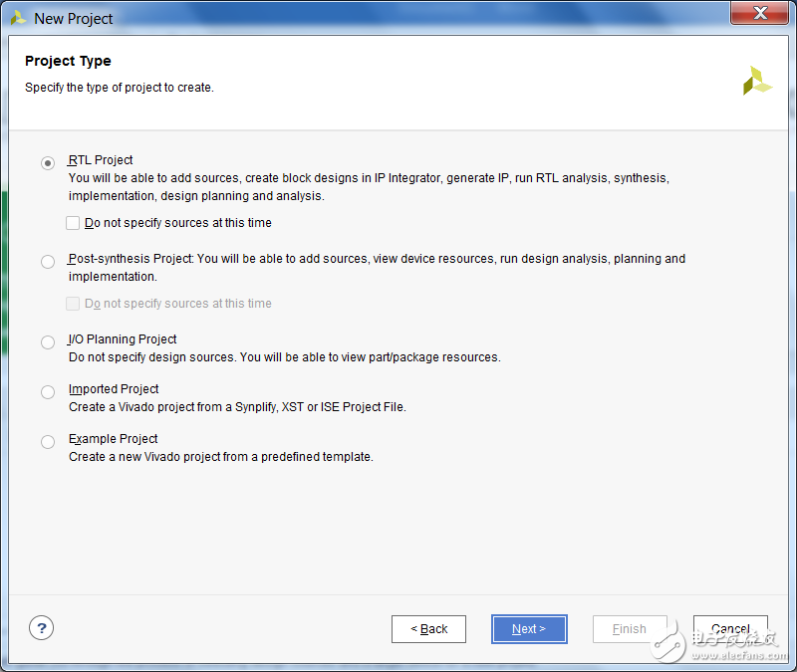Screen dimensions: 797x672
Task: Proceed by clicking the Next button
Action: (x=529, y=629)
